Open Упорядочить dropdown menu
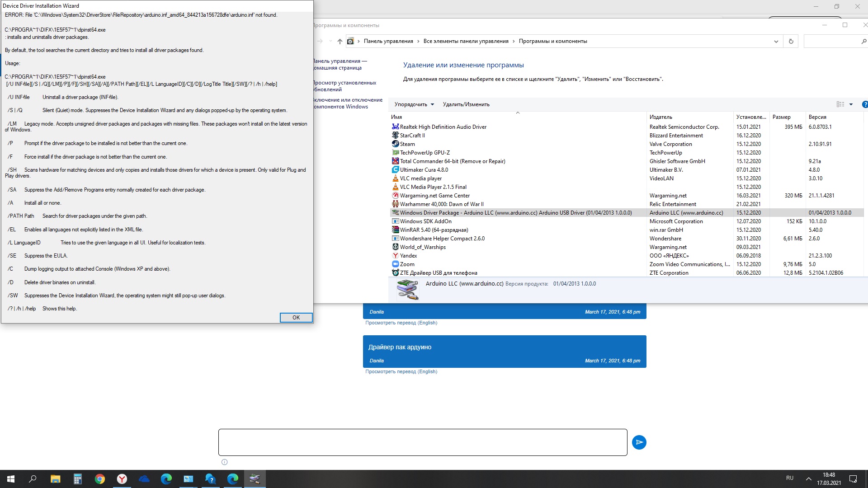868x488 pixels. click(414, 104)
